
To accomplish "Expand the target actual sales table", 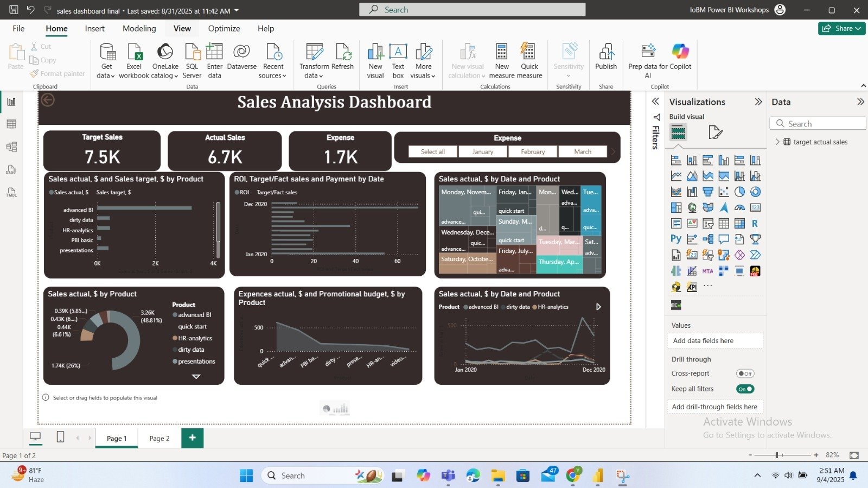I will coord(777,142).
